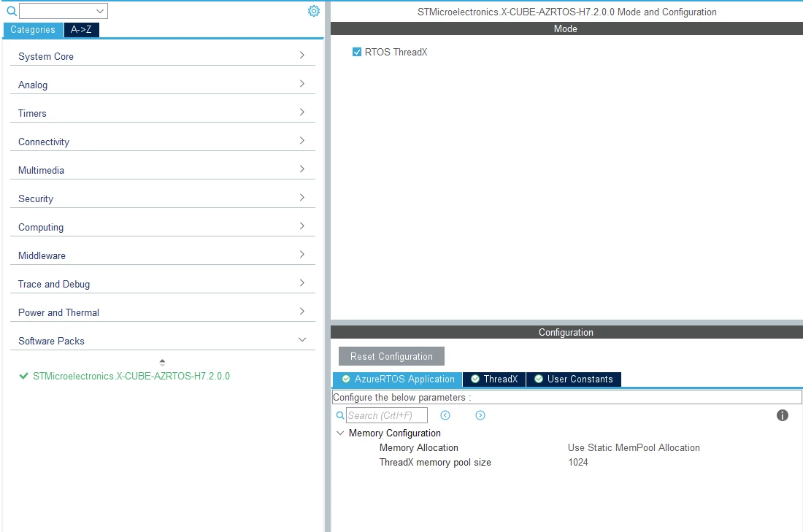The image size is (803, 532).
Task: Open the ThreadX configuration tab
Action: [x=494, y=379]
